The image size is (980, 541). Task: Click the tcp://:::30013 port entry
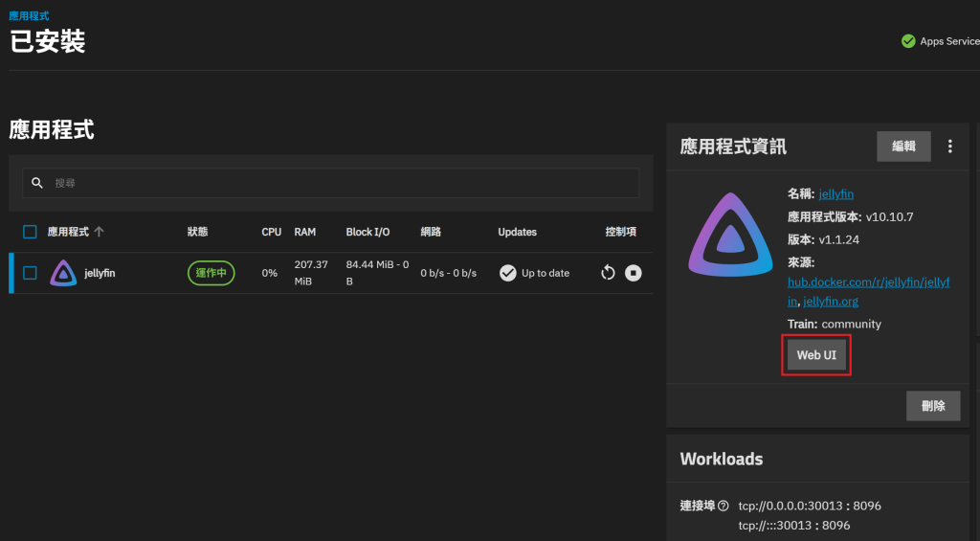[793, 525]
